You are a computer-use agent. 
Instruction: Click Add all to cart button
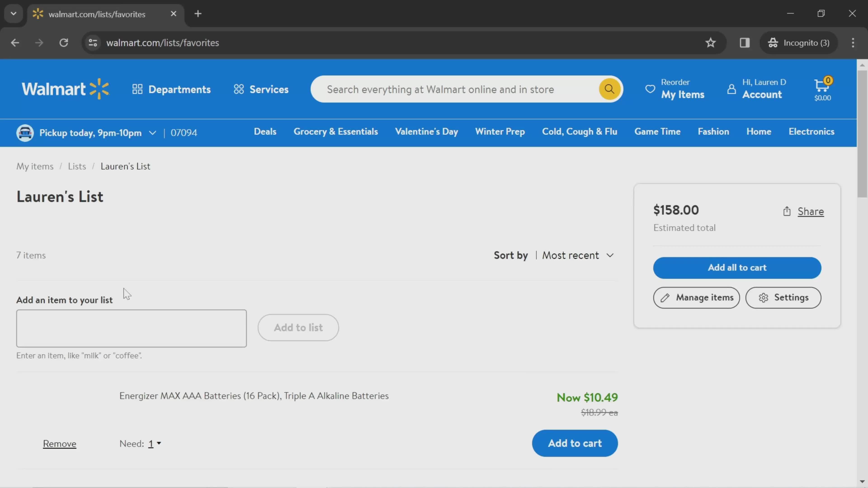pos(737,268)
